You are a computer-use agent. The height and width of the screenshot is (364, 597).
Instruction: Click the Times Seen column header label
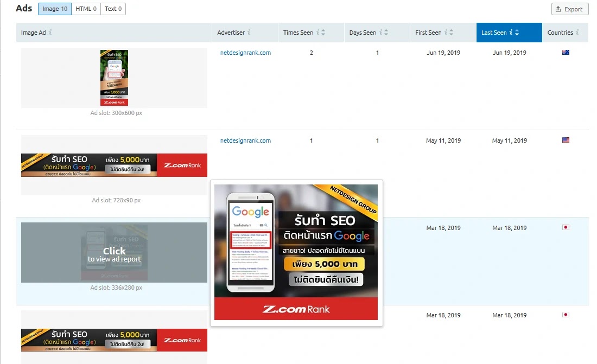(298, 33)
